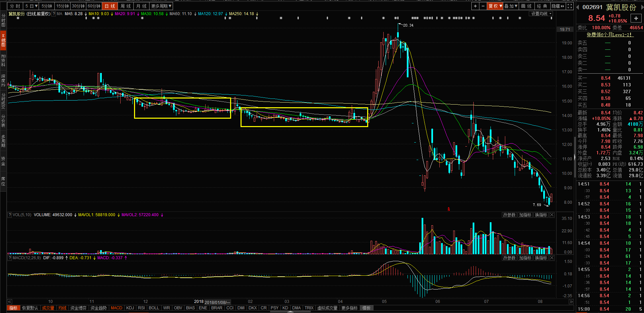Open 多周期 sidebar item
This screenshot has height=313, width=644.
[3, 141]
